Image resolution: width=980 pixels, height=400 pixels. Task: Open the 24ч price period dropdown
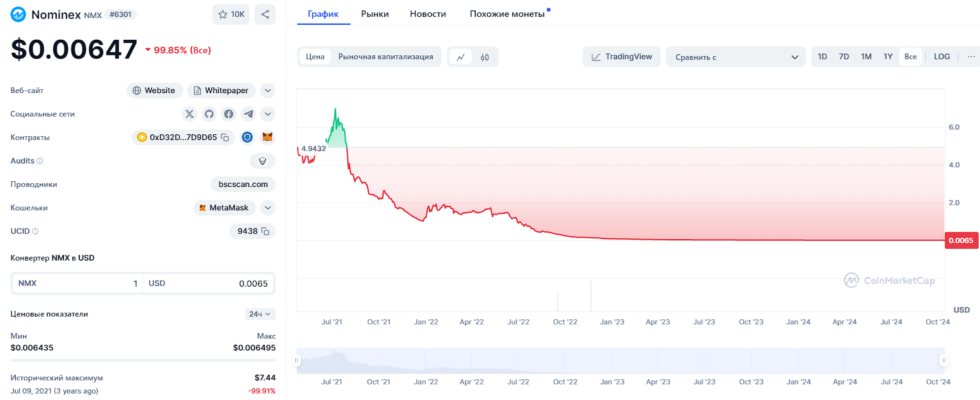pos(260,314)
